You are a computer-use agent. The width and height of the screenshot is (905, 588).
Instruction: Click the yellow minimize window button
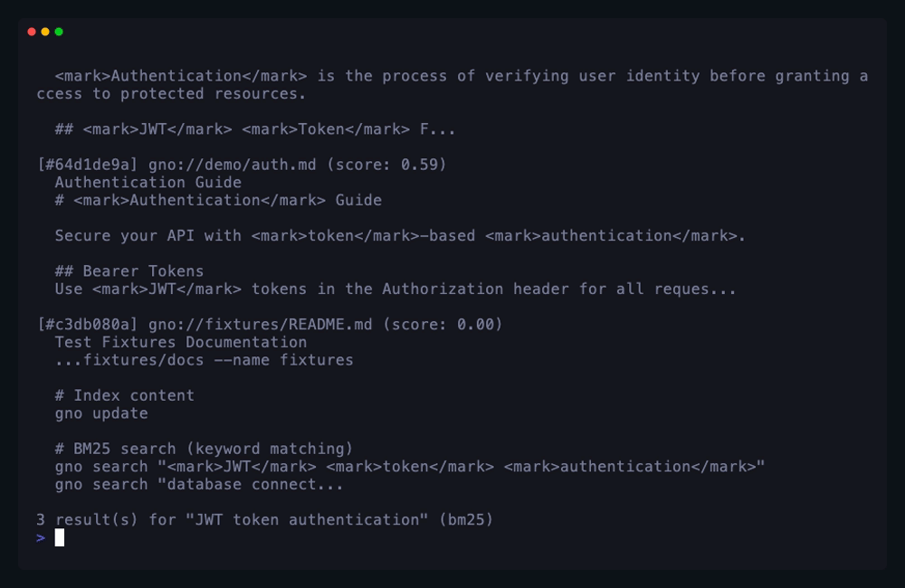pyautogui.click(x=45, y=32)
